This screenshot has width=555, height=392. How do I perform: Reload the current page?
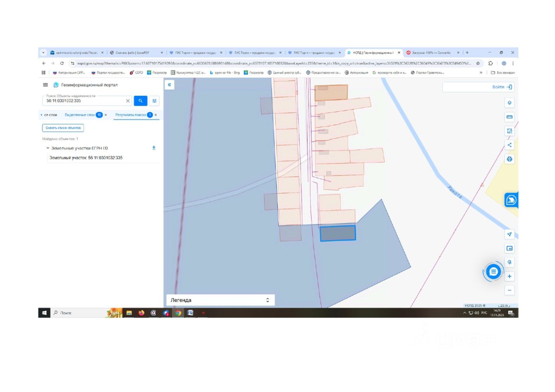point(62,63)
